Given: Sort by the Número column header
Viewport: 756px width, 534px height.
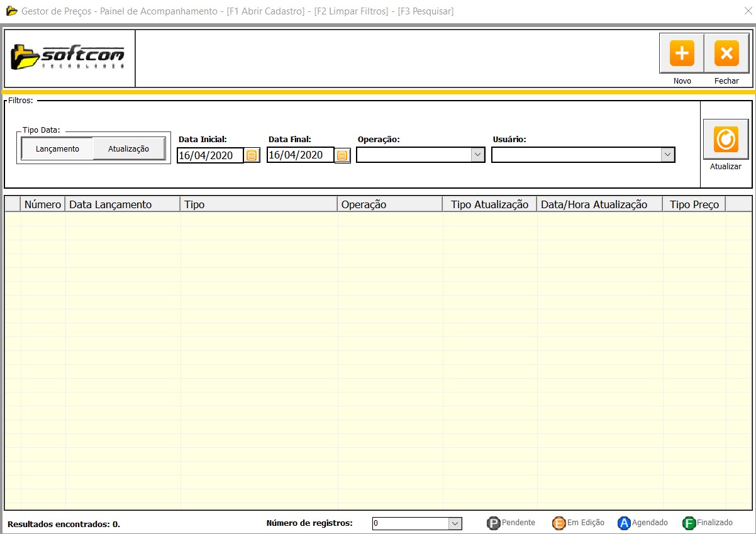Looking at the screenshot, I should tap(43, 204).
